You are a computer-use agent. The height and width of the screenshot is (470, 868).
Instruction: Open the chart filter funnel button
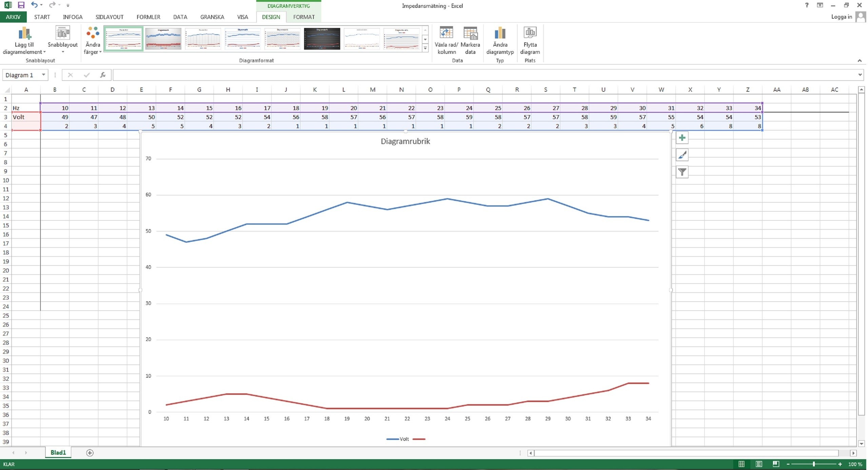(x=682, y=172)
